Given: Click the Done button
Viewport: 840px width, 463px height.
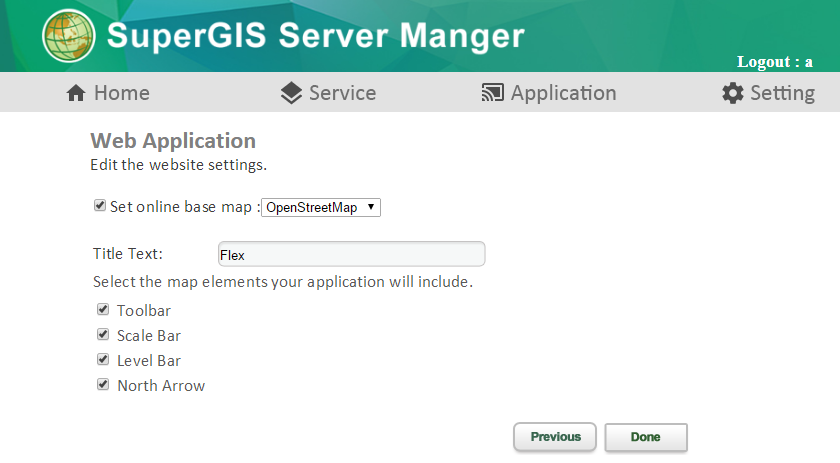Looking at the screenshot, I should (646, 437).
